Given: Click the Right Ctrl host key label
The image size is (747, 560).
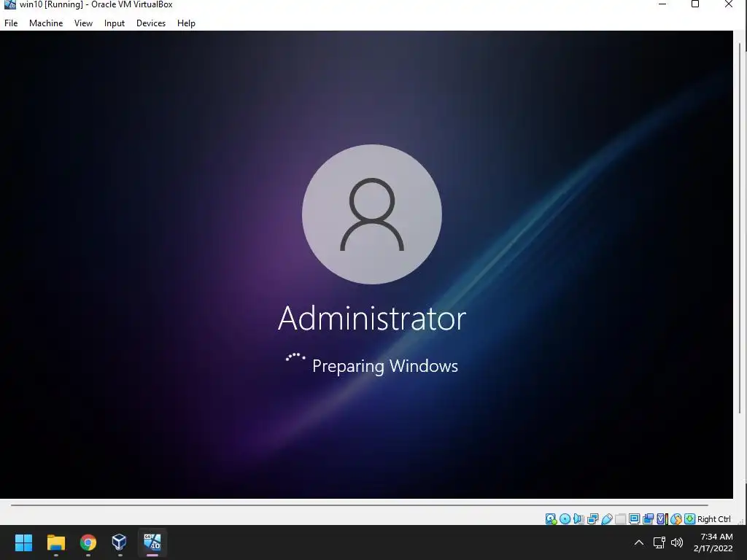Looking at the screenshot, I should click(x=713, y=519).
